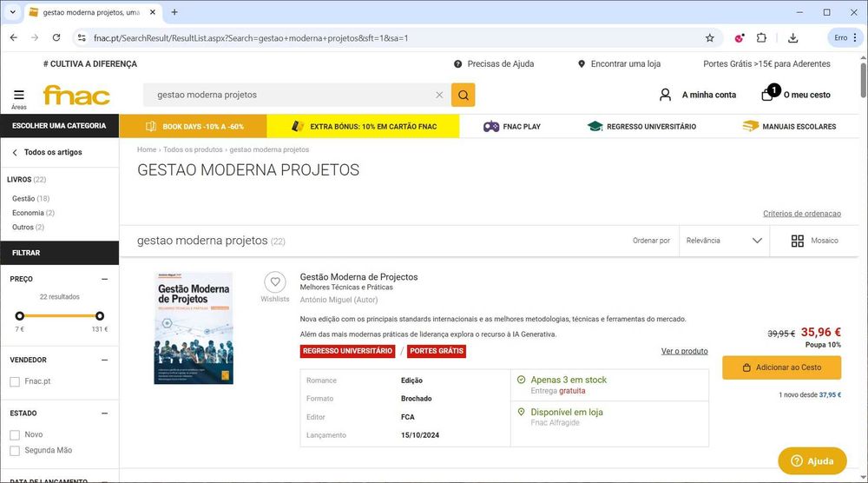Image resolution: width=868 pixels, height=483 pixels.
Task: Click the orange price range track
Action: tap(60, 315)
